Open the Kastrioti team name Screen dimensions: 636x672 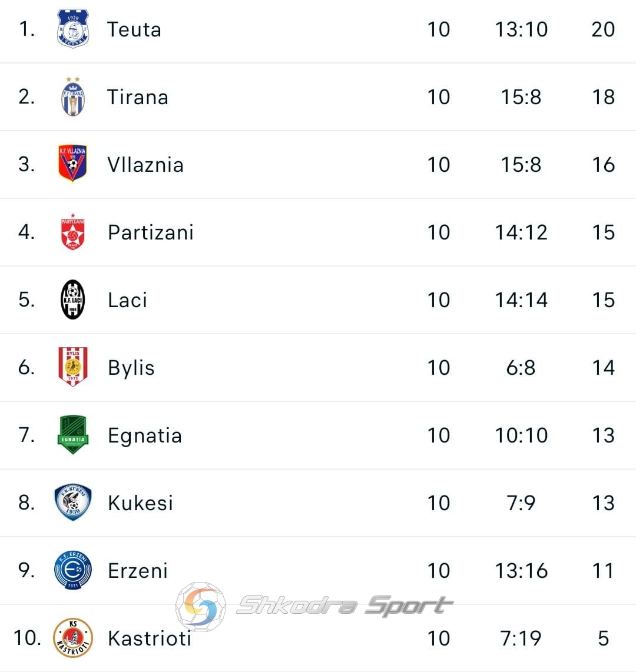[150, 638]
